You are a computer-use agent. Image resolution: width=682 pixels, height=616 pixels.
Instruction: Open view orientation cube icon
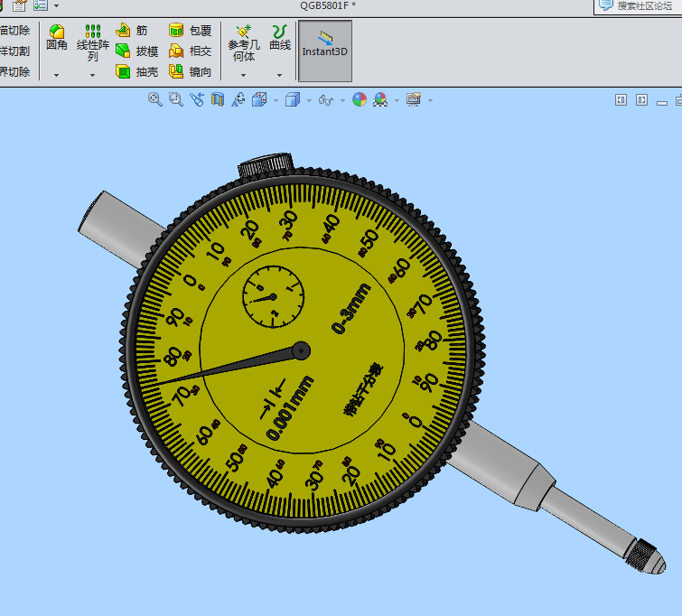pos(259,99)
